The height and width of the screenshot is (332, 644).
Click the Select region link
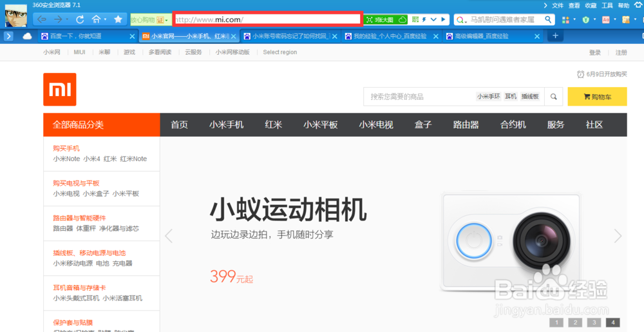pos(280,52)
